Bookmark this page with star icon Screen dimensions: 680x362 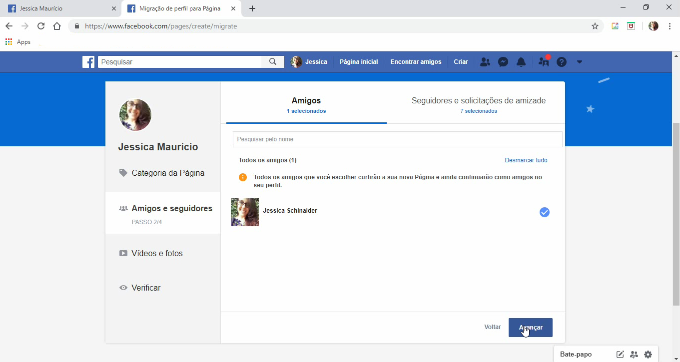(x=595, y=26)
